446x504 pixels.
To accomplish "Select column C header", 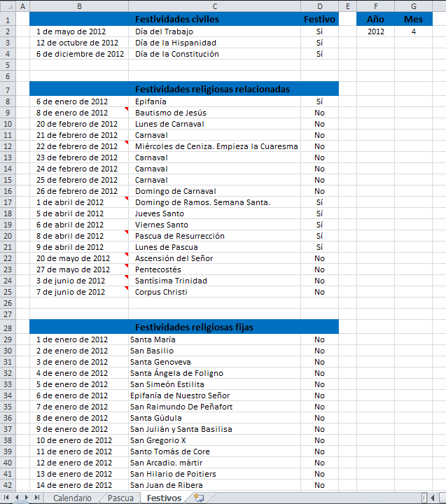I will click(215, 6).
